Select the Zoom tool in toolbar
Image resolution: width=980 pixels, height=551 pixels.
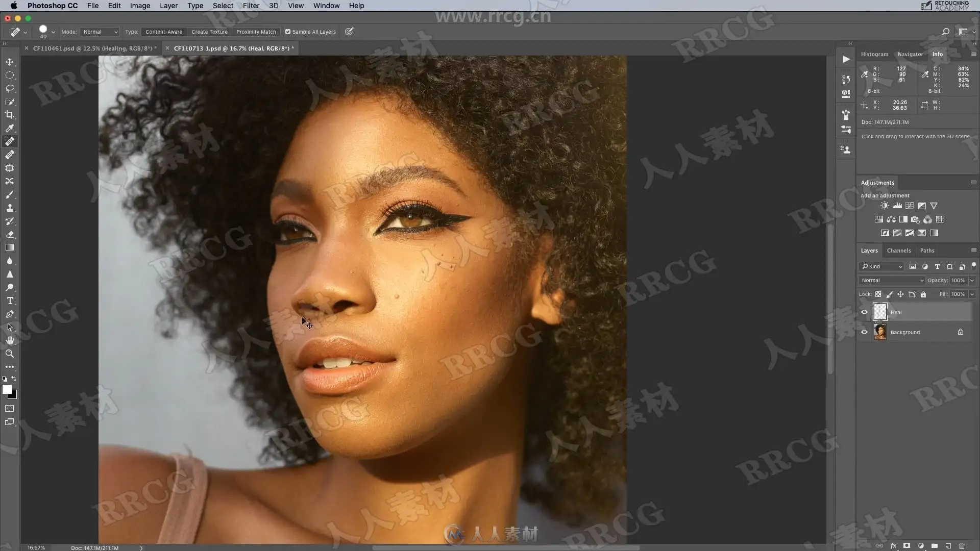(x=10, y=354)
